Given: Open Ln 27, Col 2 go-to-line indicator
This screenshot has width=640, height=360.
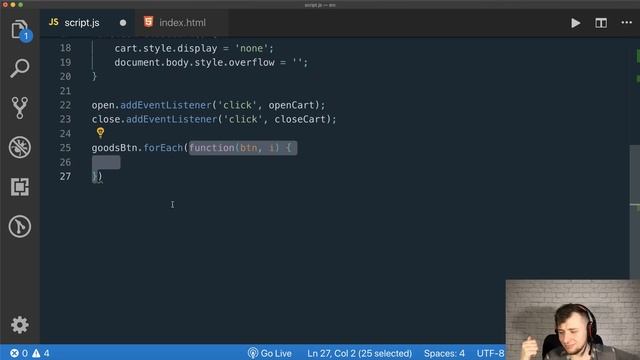Looking at the screenshot, I should click(360, 353).
